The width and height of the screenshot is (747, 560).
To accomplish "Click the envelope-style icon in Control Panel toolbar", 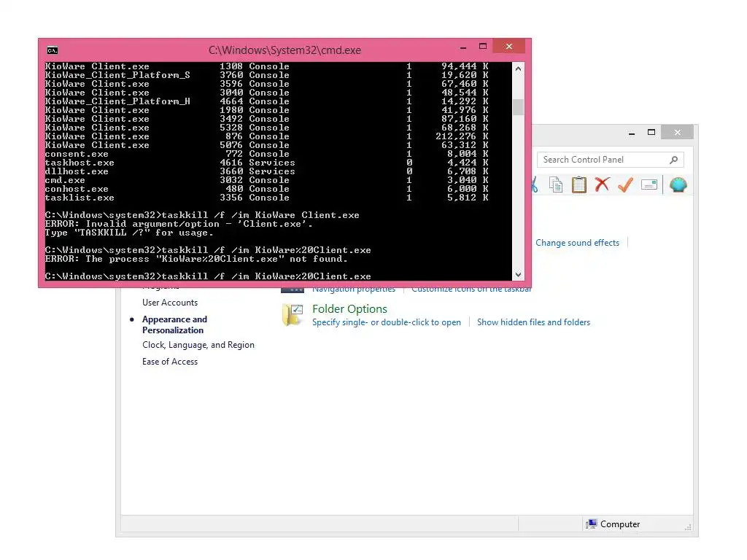I will (x=649, y=184).
